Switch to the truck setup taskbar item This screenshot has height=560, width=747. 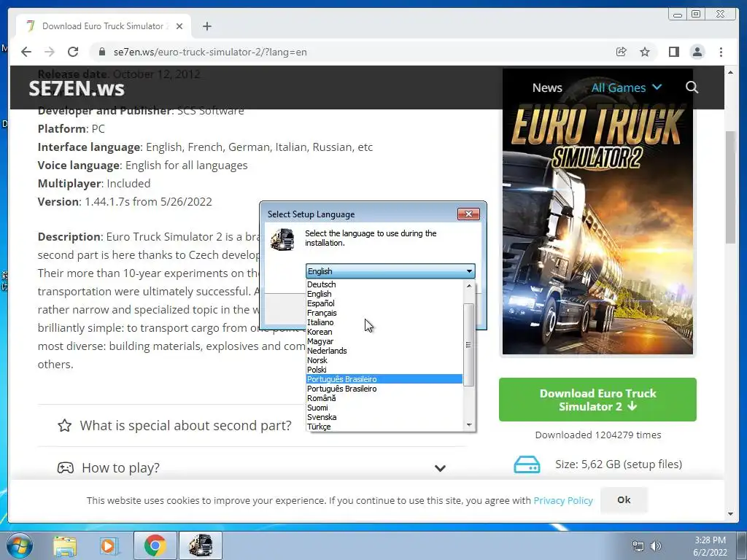(x=200, y=545)
